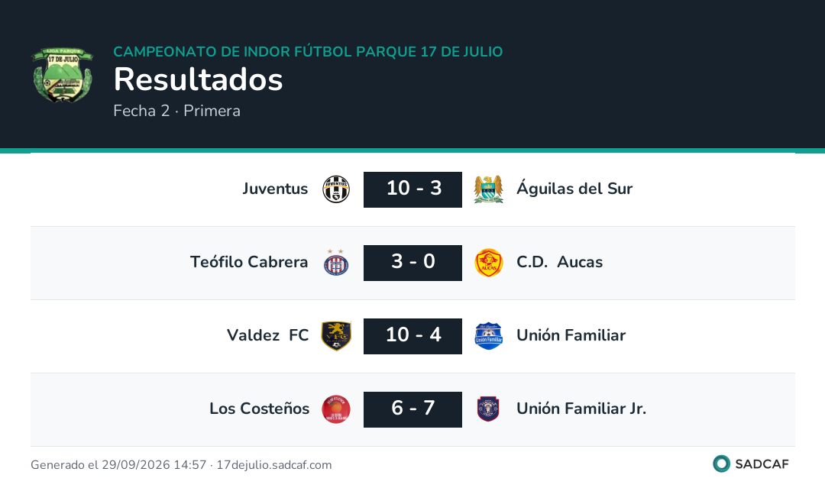Click the C.D. Aucas yellow logo
Viewport: 825px width, 504px height.
(x=489, y=263)
